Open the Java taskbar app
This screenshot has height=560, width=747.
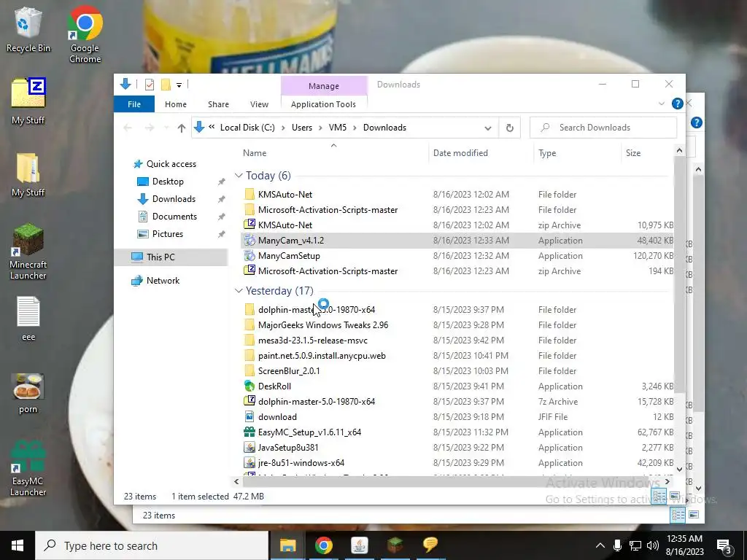tap(359, 545)
